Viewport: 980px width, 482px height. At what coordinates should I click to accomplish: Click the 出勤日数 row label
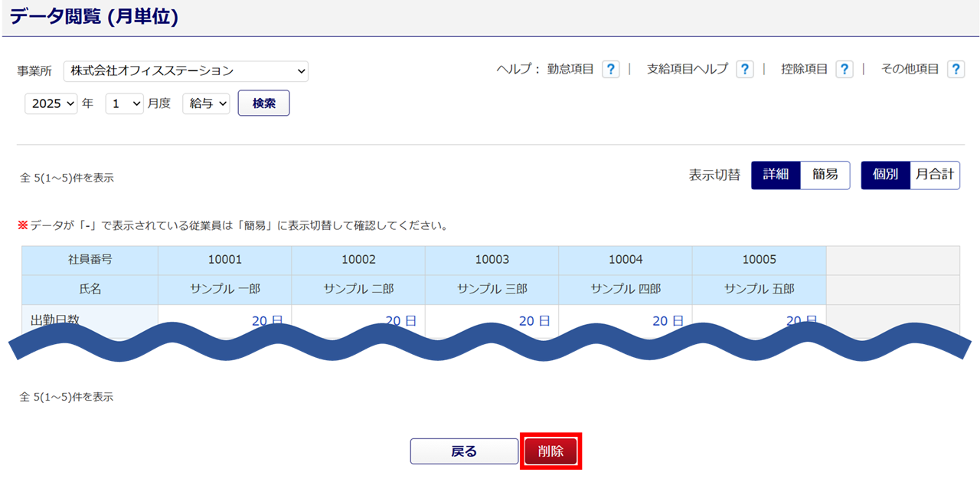[x=55, y=320]
